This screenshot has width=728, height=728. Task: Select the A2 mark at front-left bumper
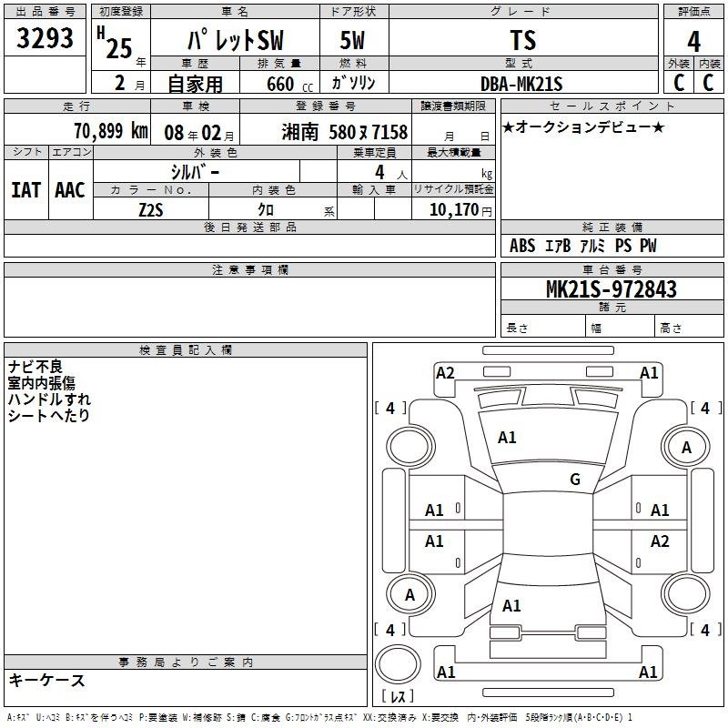click(x=445, y=373)
